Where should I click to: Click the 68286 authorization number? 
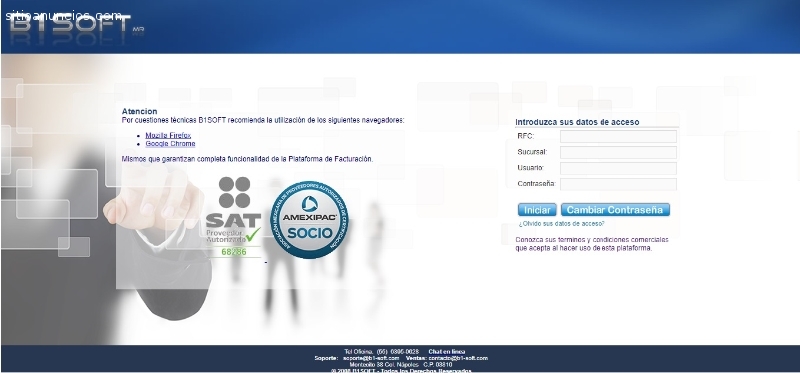point(234,252)
